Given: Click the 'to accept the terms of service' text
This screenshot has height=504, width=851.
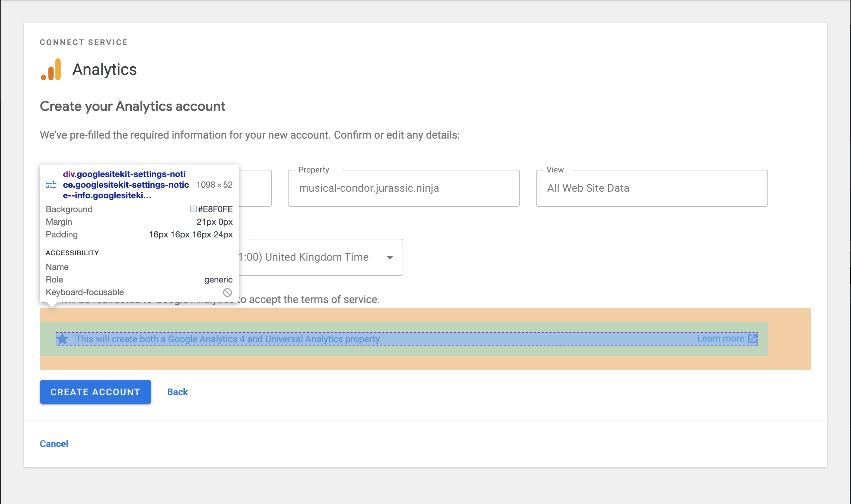Looking at the screenshot, I should (308, 299).
